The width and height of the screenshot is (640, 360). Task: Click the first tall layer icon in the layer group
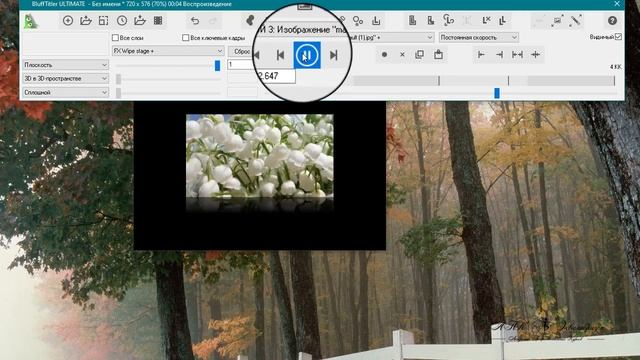412,20
